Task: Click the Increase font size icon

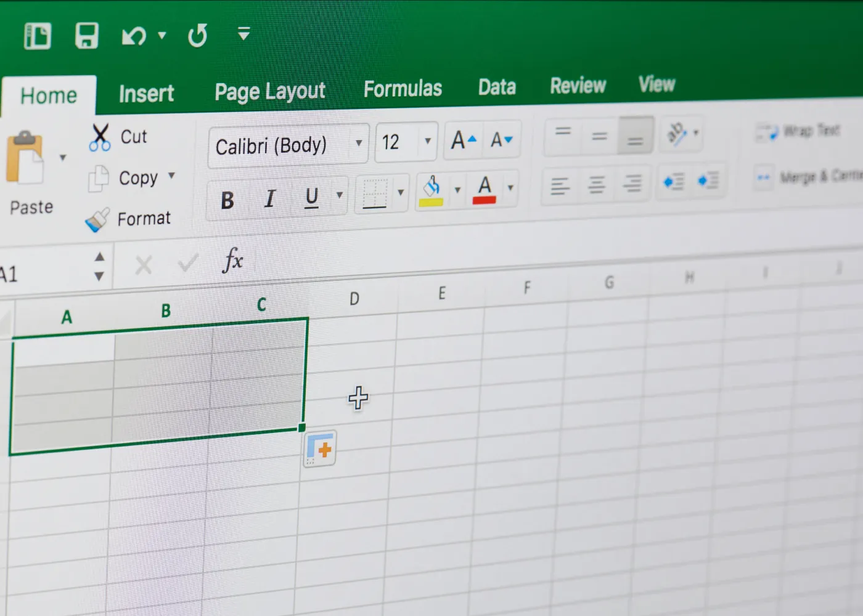Action: pos(464,140)
